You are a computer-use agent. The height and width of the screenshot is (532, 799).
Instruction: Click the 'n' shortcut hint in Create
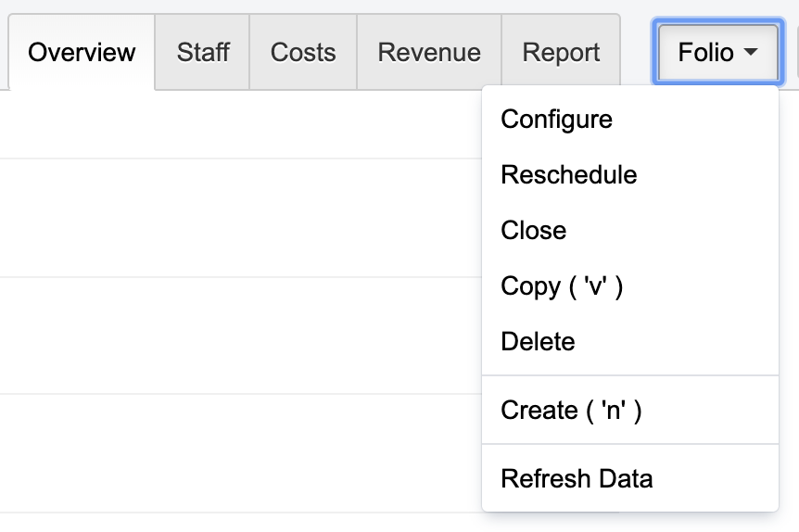[612, 410]
